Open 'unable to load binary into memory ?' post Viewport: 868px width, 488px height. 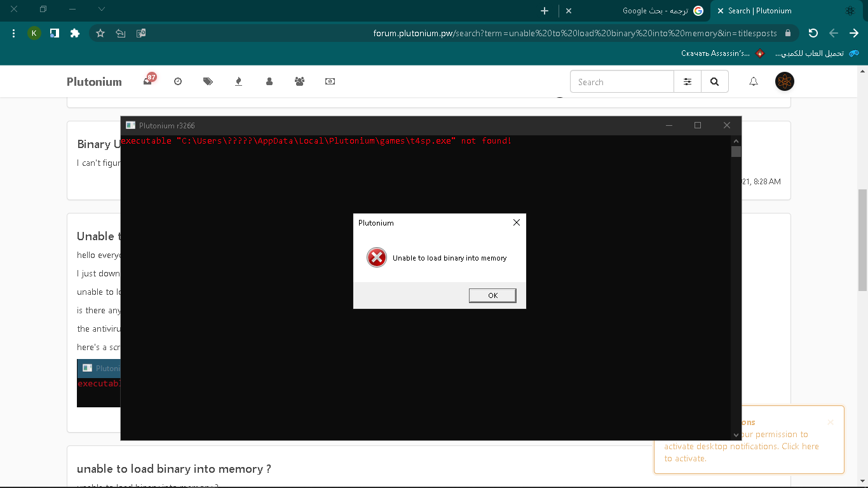pos(174,469)
